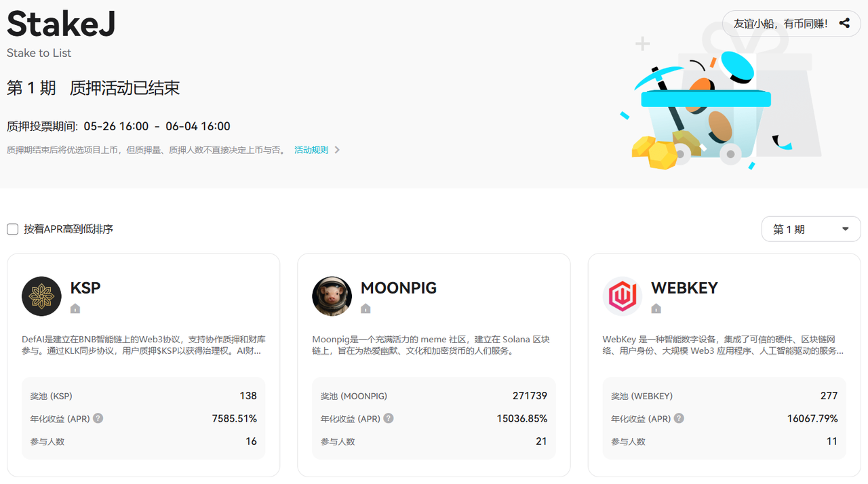
Task: Click the MOONPIG project title
Action: point(399,287)
